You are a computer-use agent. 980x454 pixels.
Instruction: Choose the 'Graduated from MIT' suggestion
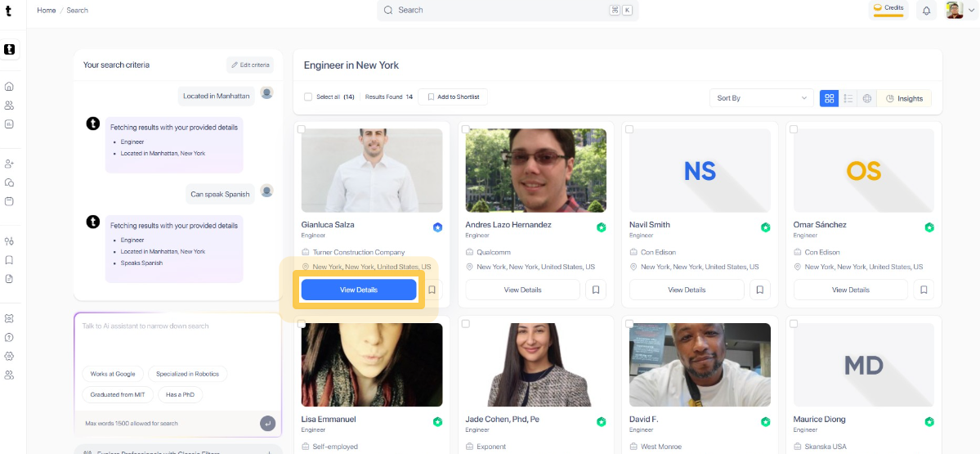118,394
